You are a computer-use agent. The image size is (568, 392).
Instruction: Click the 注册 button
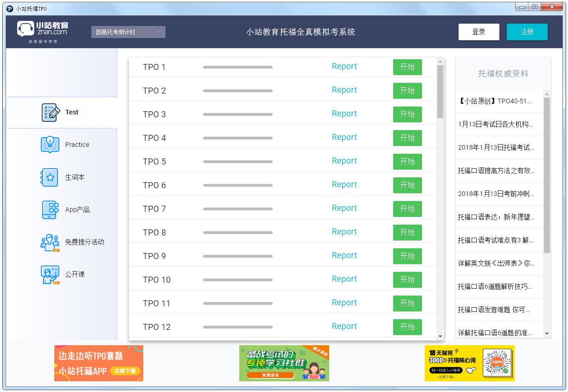pyautogui.click(x=527, y=32)
